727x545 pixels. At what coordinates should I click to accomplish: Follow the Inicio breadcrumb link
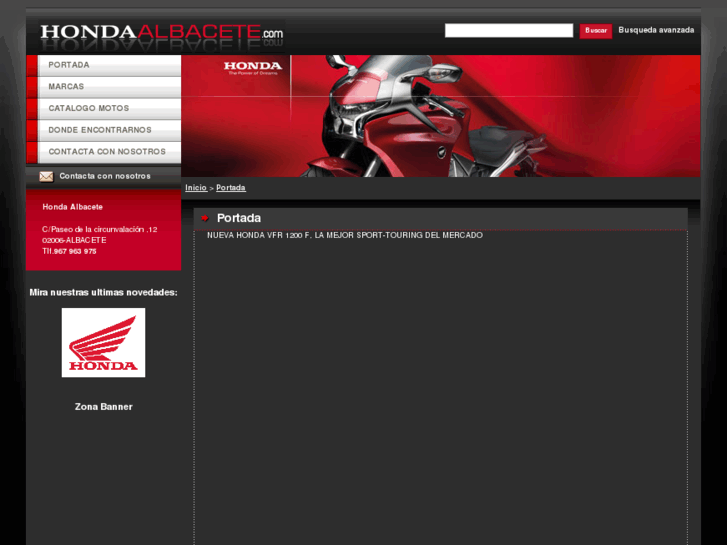[196, 188]
